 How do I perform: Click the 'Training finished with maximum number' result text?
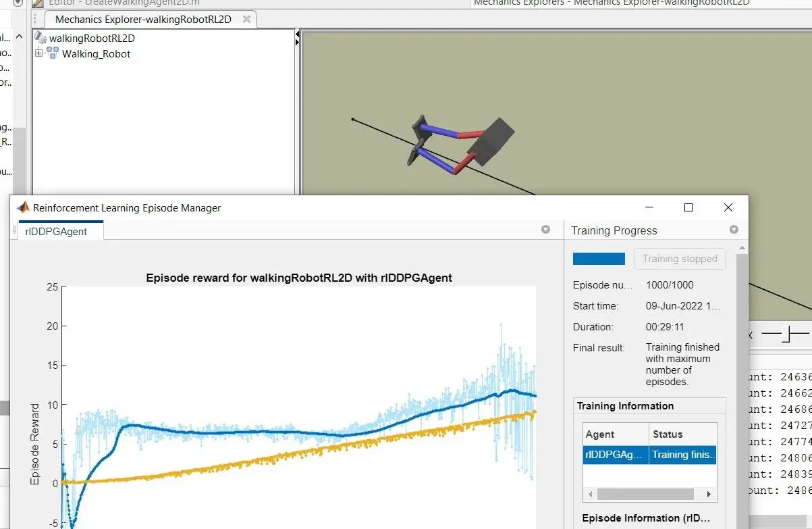point(682,364)
